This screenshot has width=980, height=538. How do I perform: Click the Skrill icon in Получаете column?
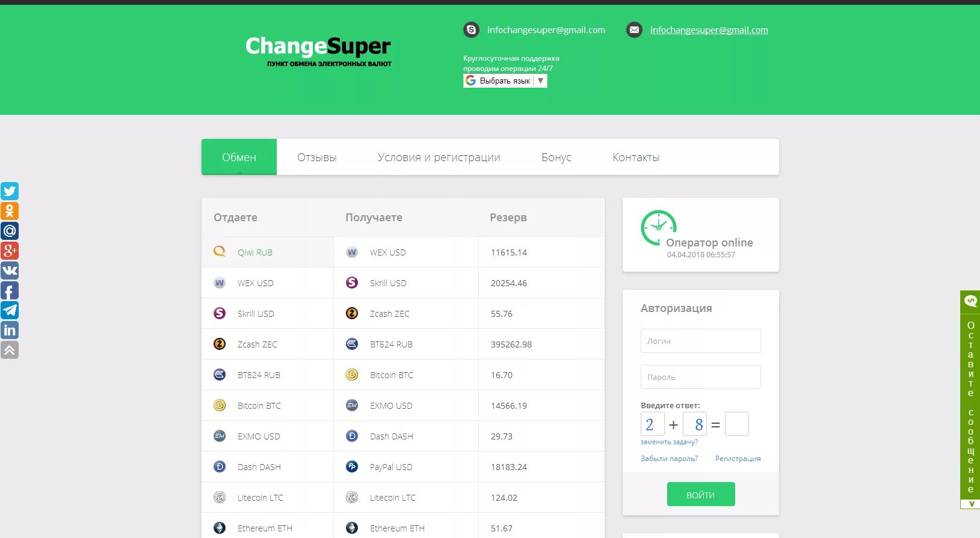point(352,283)
